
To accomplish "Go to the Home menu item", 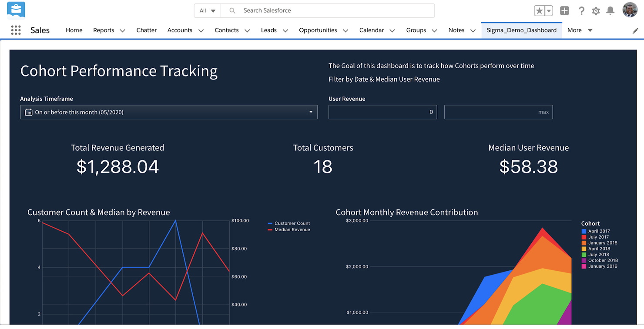I will [74, 30].
